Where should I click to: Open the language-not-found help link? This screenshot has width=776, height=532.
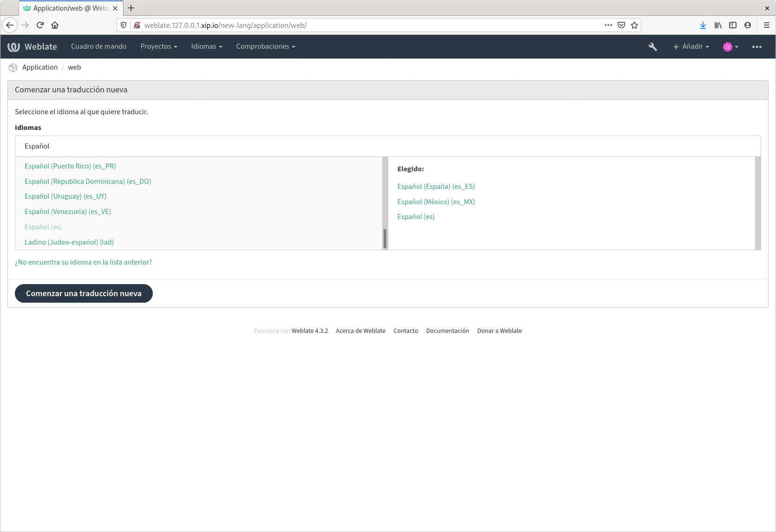(x=83, y=262)
